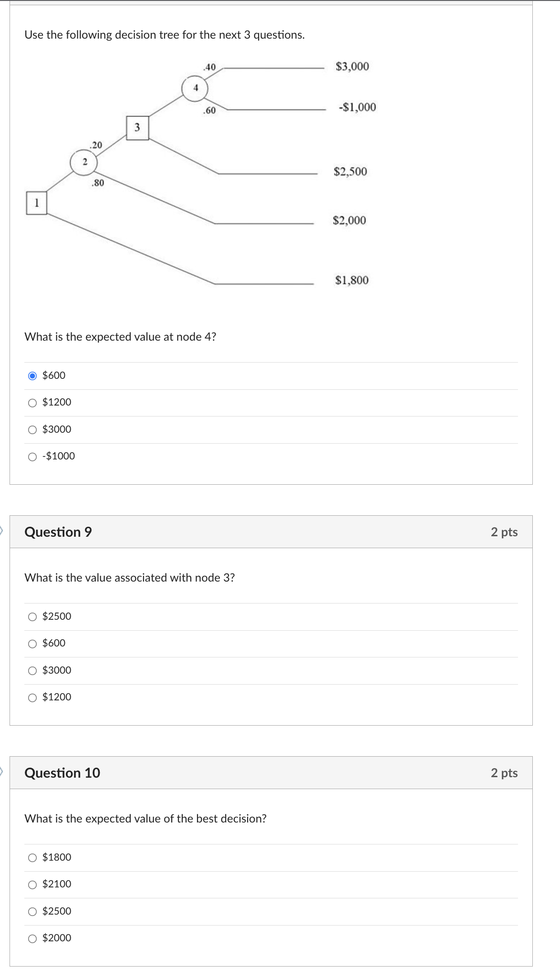Click the flag marker beside Question 10
560x979 pixels.
point(1,771)
